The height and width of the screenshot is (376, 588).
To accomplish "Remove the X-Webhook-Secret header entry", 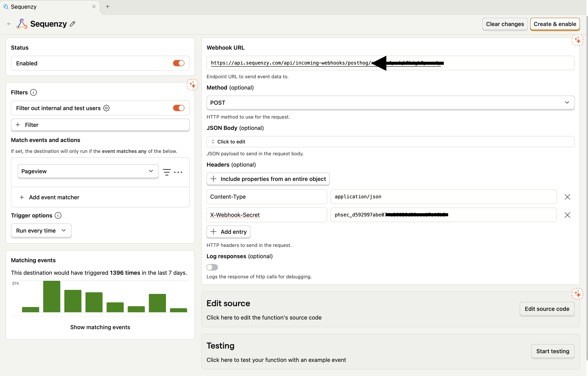I will 567,215.
